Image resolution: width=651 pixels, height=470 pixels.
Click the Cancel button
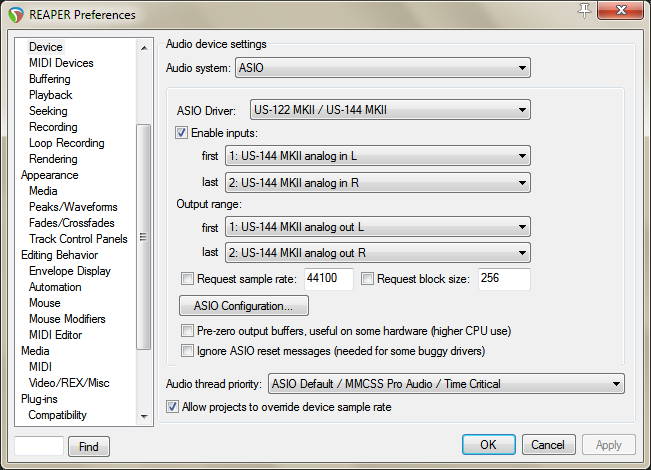point(548,445)
